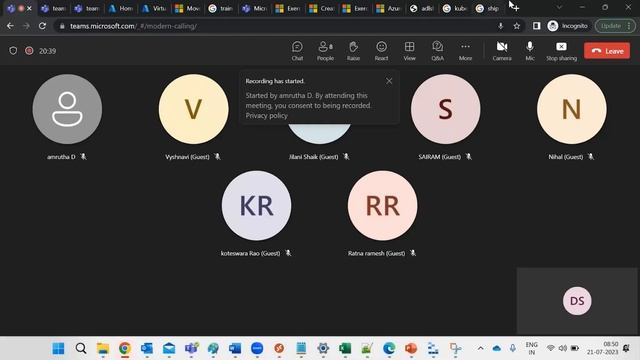Viewport: 640px width, 360px height.
Task: Open the Privacy policy link
Action: pos(267,116)
